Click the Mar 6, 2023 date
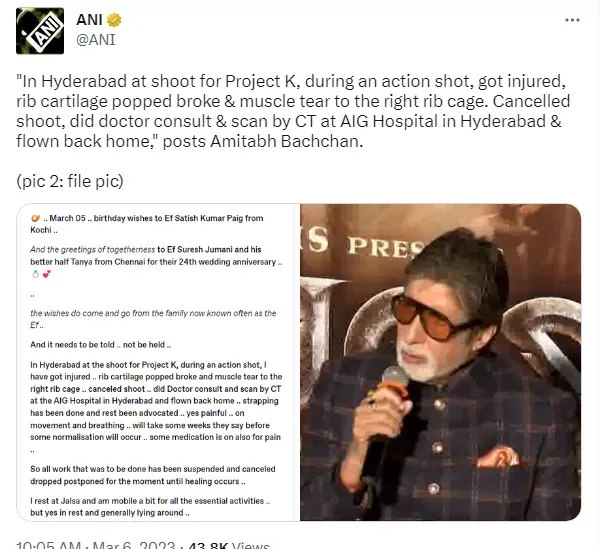This screenshot has height=549, width=601. [x=133, y=544]
